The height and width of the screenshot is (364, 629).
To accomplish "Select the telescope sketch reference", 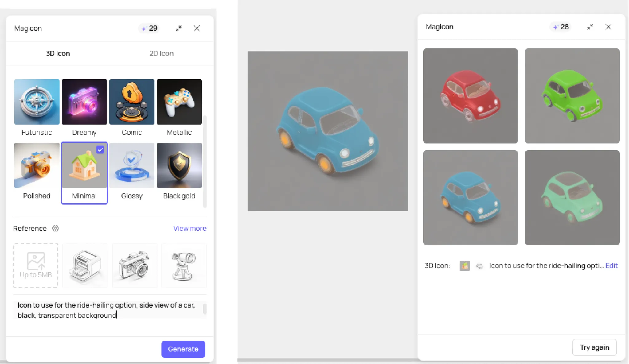I will [x=184, y=265].
